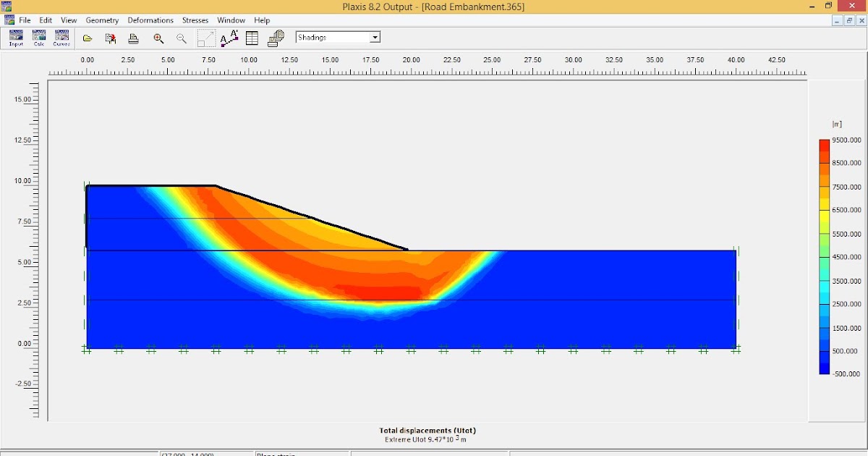Open the Window menu

(x=231, y=20)
